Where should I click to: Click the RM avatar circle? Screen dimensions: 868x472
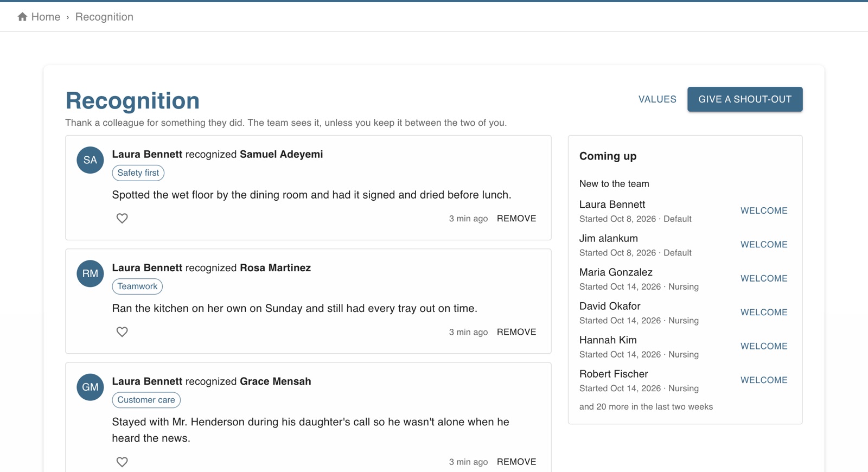pyautogui.click(x=90, y=273)
